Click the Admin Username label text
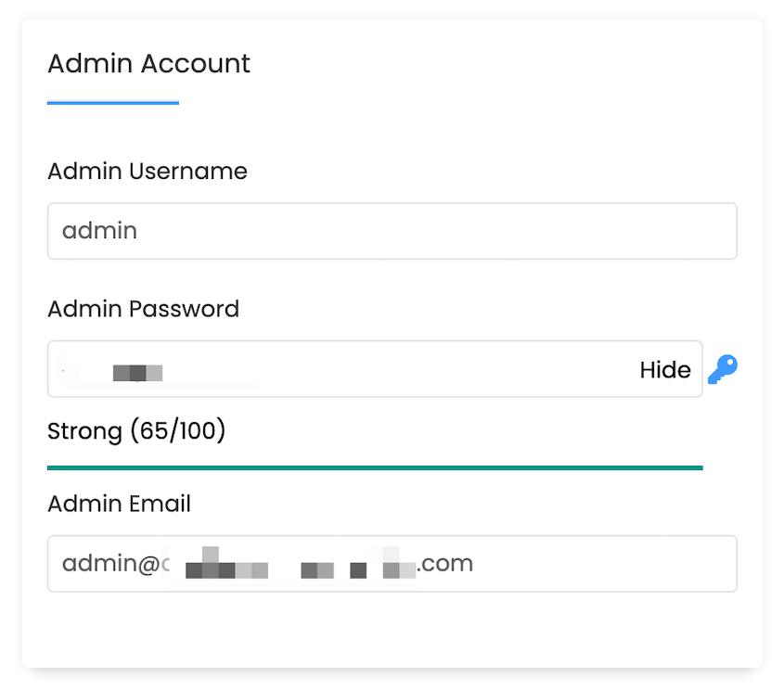This screenshot has height=690, width=784. click(x=148, y=171)
